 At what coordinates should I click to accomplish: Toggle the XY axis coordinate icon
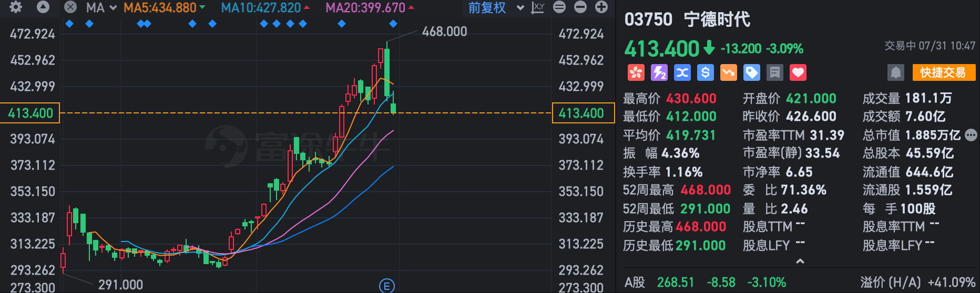coord(538,7)
